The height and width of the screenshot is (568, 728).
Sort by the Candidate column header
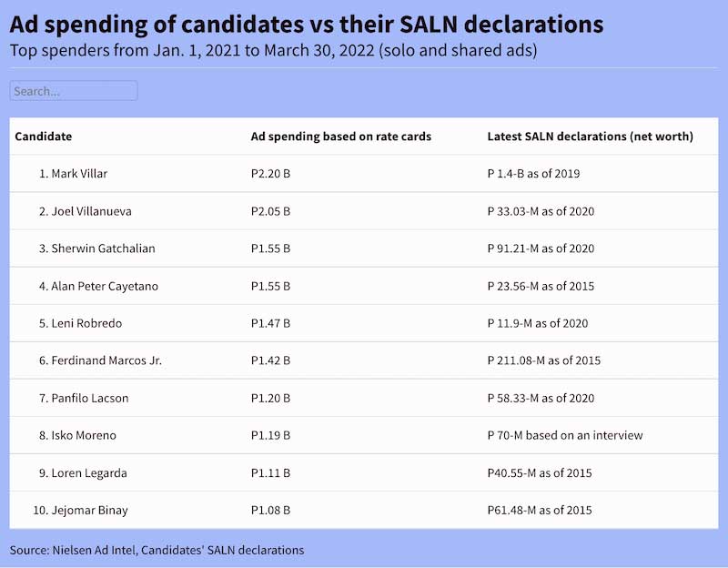43,136
